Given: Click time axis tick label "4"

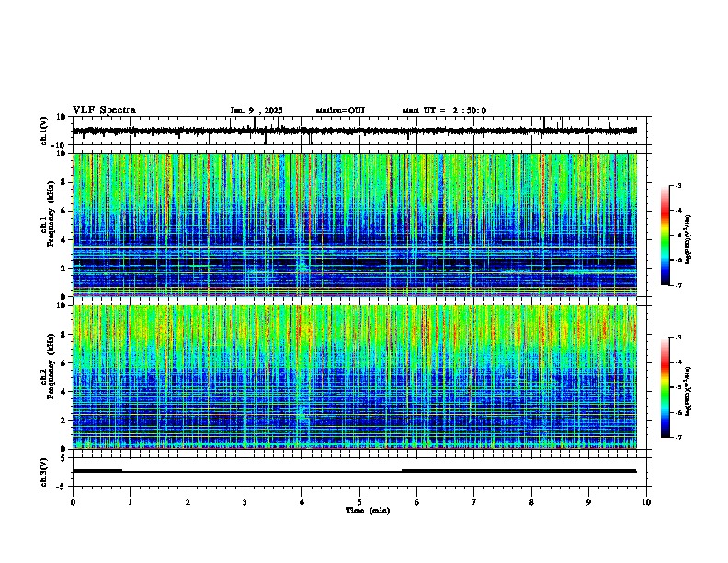Looking at the screenshot, I should click(302, 502).
